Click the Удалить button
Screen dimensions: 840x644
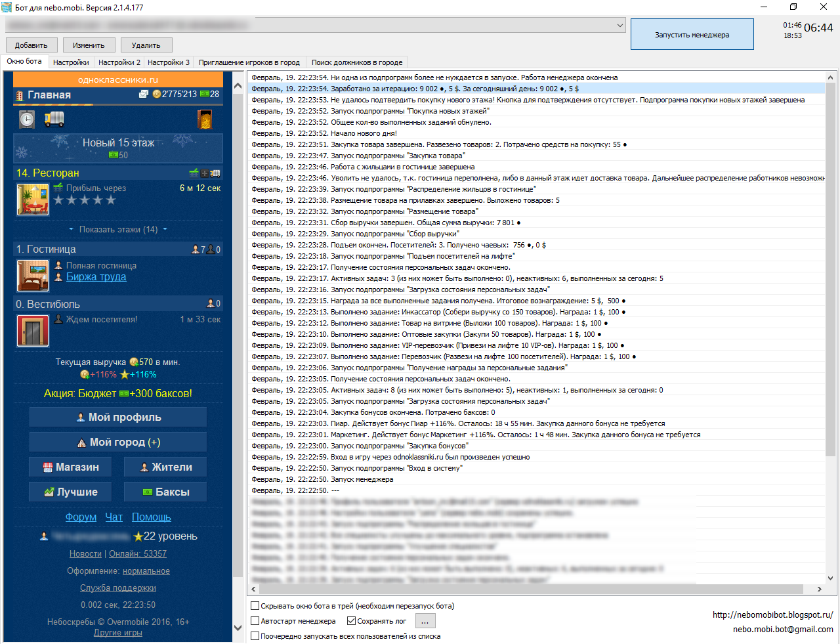tap(146, 45)
